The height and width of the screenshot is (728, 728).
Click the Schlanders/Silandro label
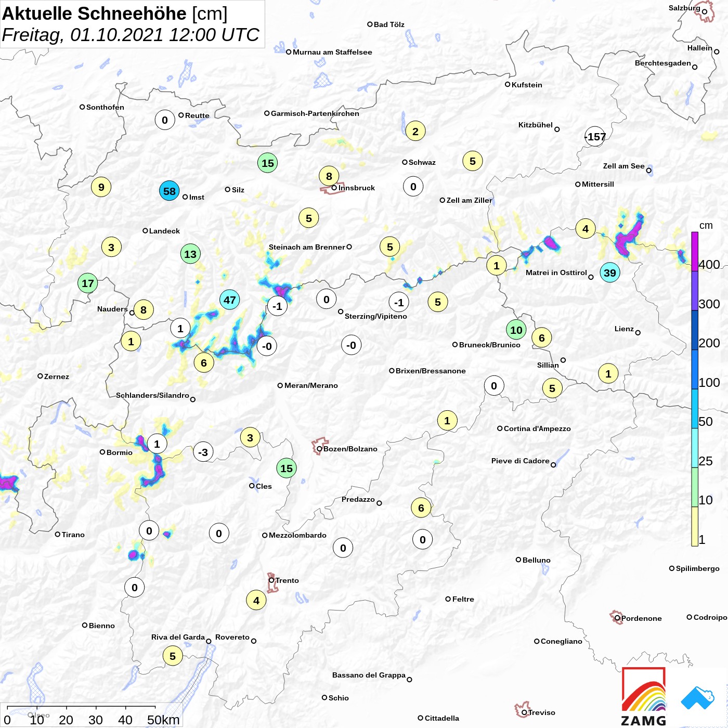pos(152,395)
